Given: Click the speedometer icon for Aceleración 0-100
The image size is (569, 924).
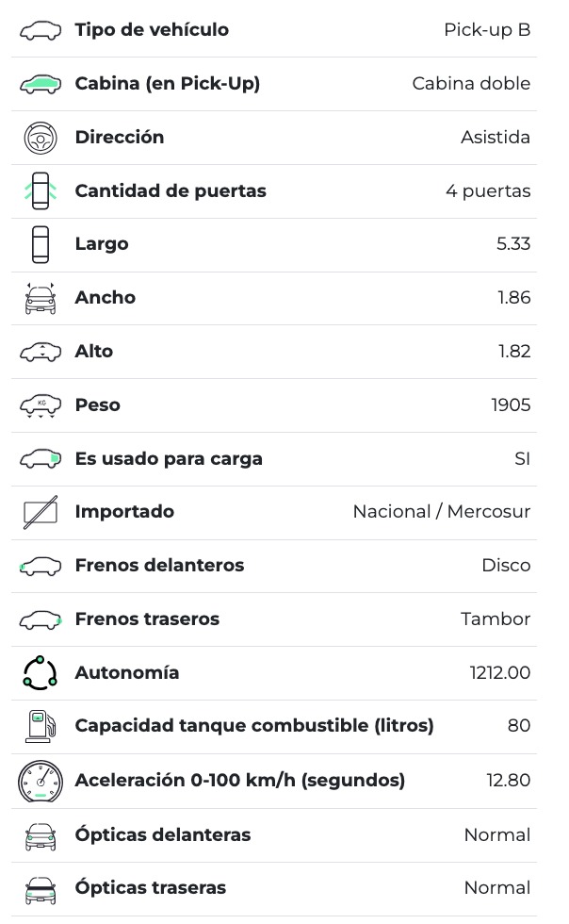Looking at the screenshot, I should click(x=41, y=781).
